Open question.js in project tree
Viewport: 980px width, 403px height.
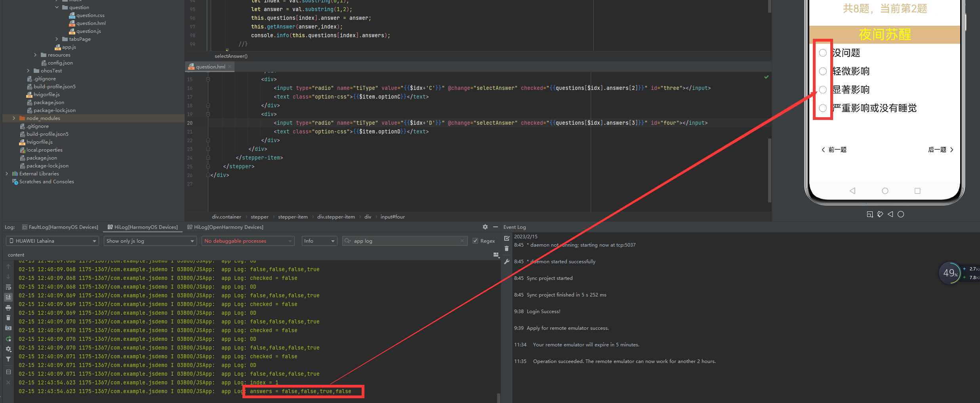click(x=85, y=31)
